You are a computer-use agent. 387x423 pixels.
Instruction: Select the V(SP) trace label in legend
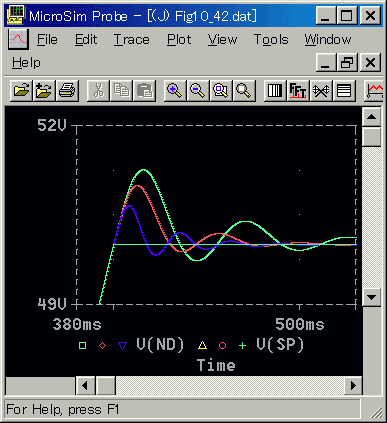click(280, 345)
